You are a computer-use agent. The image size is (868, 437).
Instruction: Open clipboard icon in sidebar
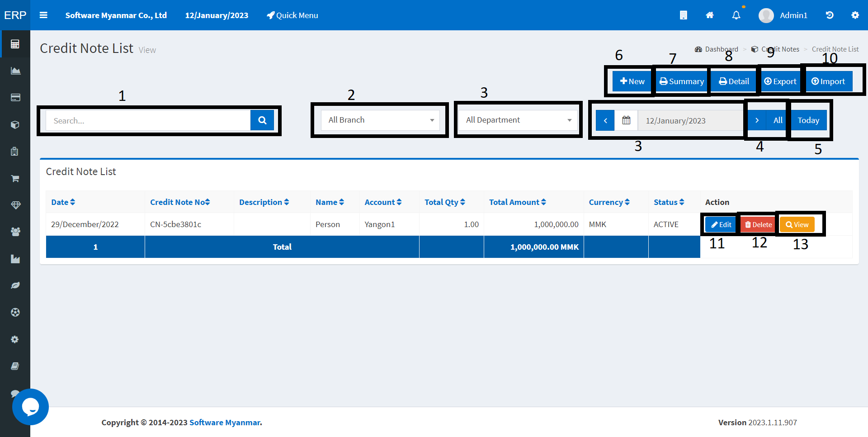(15, 151)
